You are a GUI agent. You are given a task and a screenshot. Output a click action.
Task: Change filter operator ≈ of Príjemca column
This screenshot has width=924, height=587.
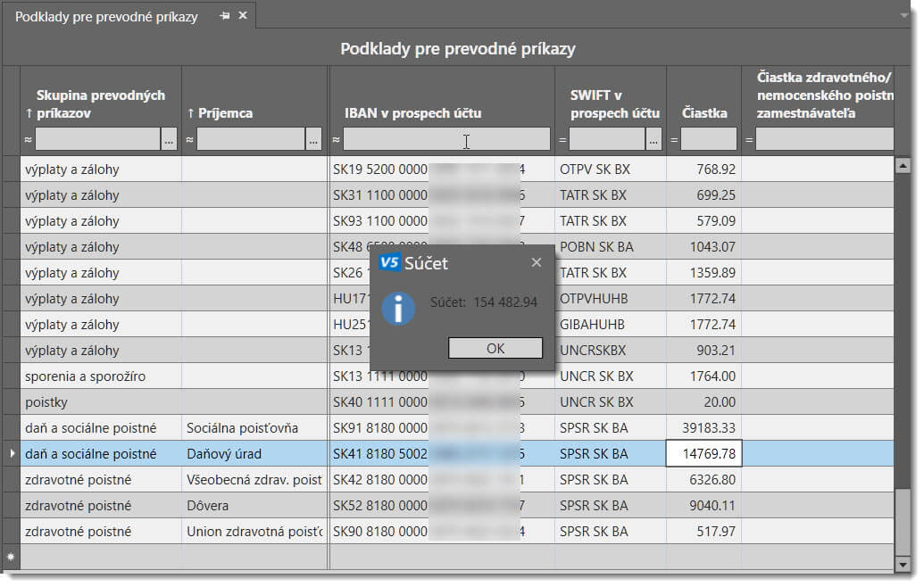(190, 140)
